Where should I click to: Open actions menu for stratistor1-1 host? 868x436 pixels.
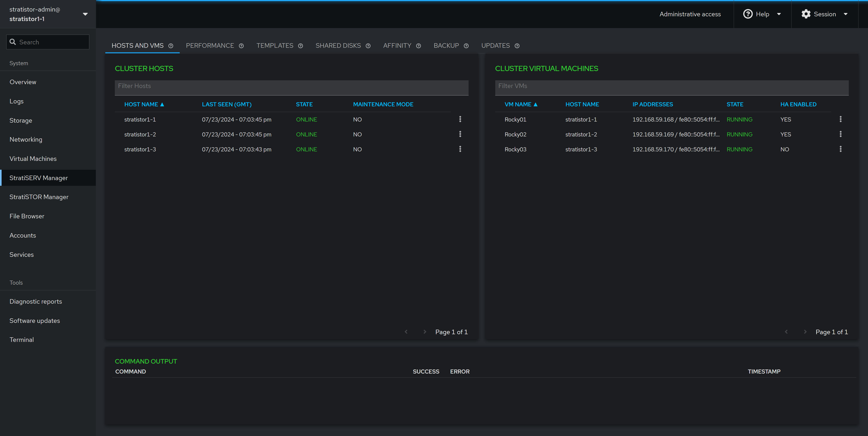tap(460, 119)
